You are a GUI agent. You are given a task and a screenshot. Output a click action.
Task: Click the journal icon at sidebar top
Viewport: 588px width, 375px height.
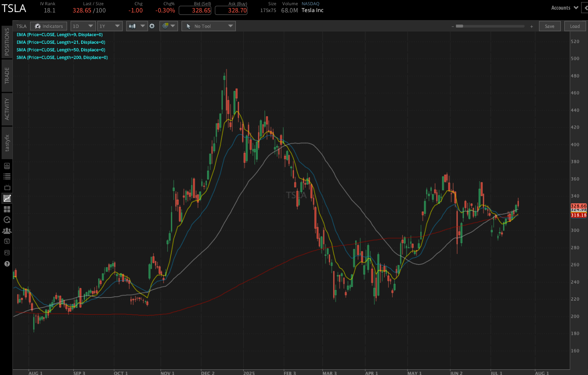[6, 166]
